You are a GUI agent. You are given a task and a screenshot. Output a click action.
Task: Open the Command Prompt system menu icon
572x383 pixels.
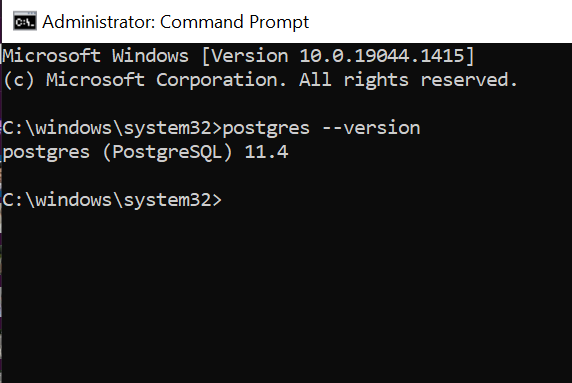click(25, 21)
